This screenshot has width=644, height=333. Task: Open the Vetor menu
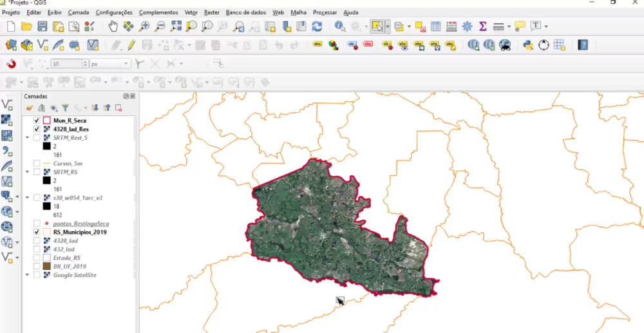pyautogui.click(x=191, y=13)
